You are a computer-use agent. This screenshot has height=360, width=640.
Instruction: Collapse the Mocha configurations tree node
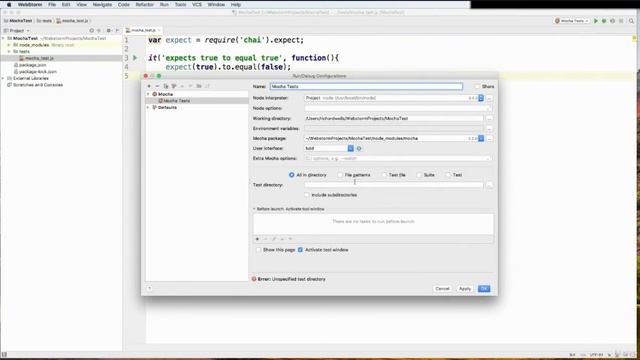coord(148,94)
